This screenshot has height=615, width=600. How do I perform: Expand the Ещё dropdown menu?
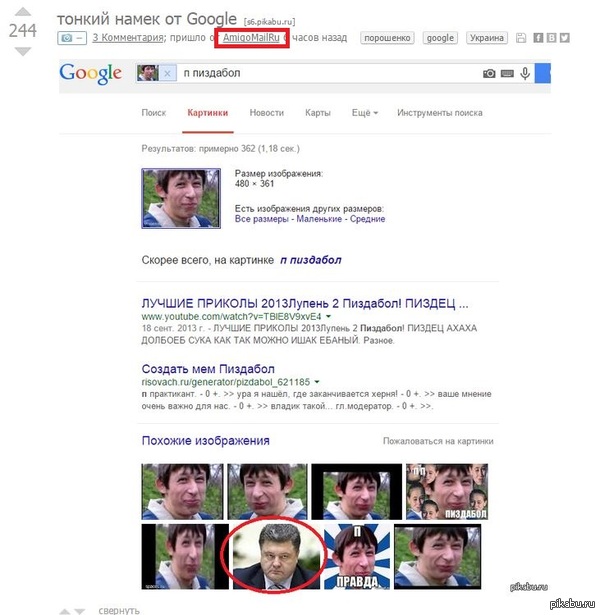365,113
